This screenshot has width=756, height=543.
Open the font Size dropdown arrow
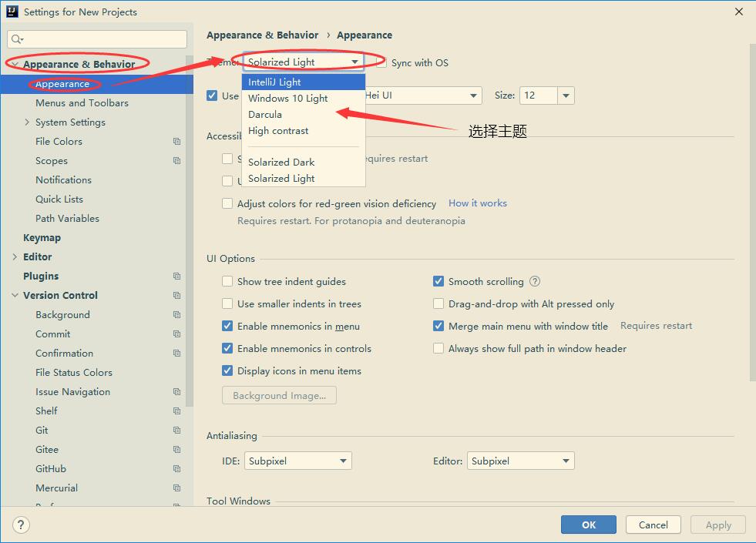click(x=566, y=96)
